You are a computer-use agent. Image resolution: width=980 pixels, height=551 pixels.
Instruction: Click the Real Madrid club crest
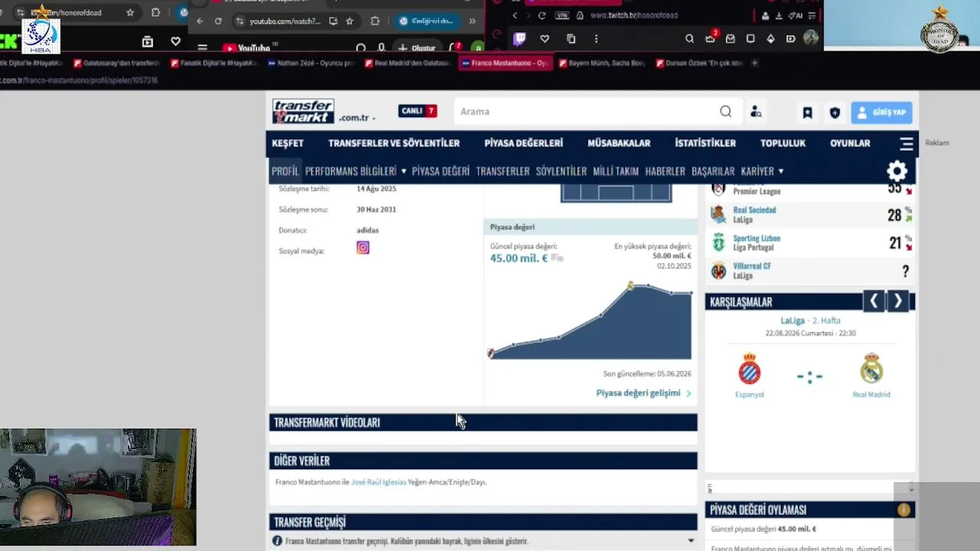click(871, 369)
